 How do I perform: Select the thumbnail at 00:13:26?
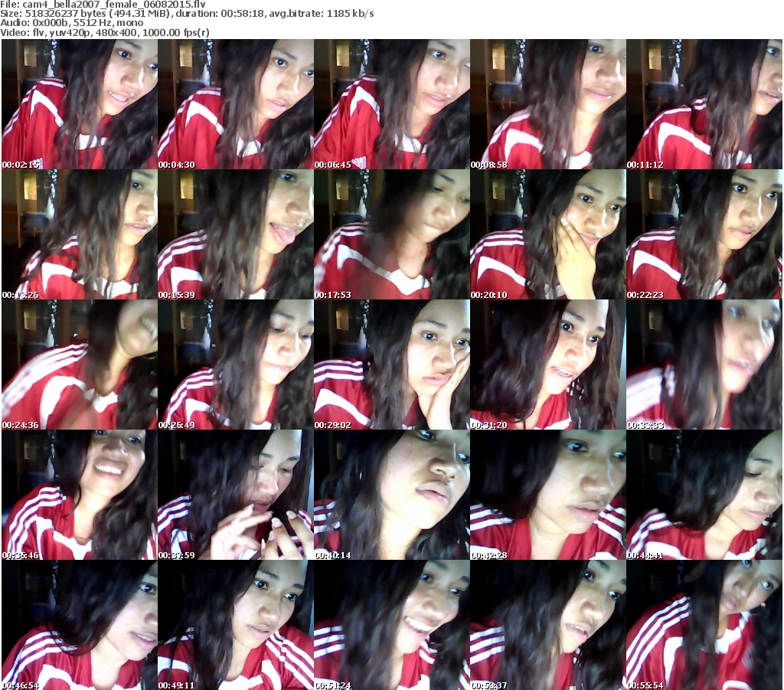[x=80, y=234]
